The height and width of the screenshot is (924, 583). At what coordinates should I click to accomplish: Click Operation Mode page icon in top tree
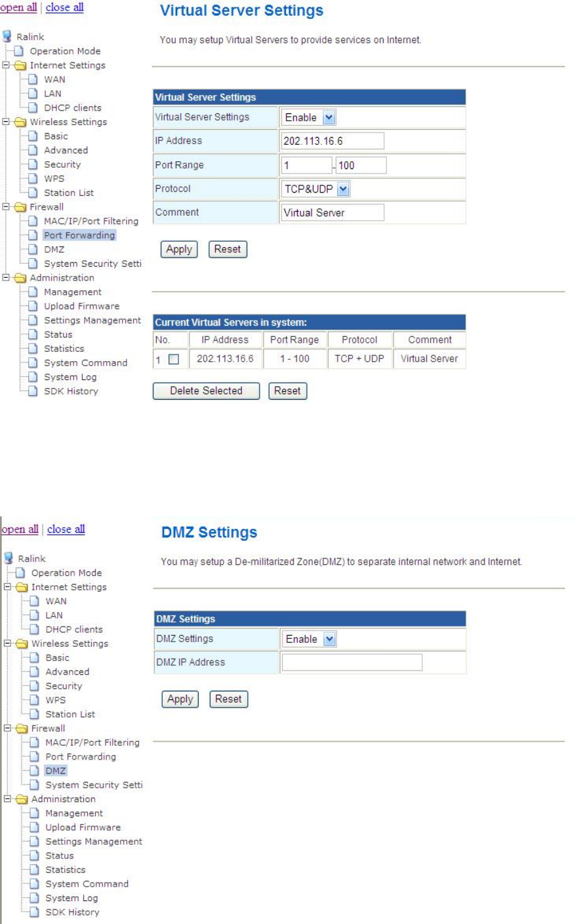pos(19,51)
